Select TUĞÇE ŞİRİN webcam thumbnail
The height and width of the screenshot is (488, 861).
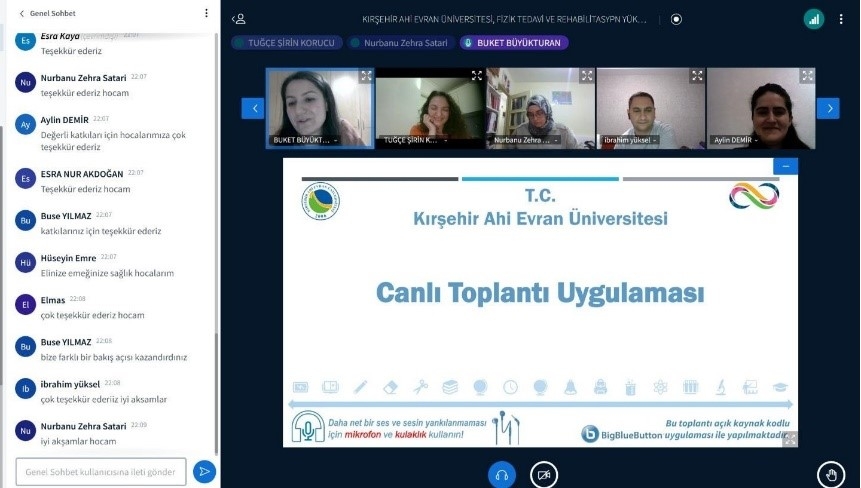pyautogui.click(x=430, y=108)
